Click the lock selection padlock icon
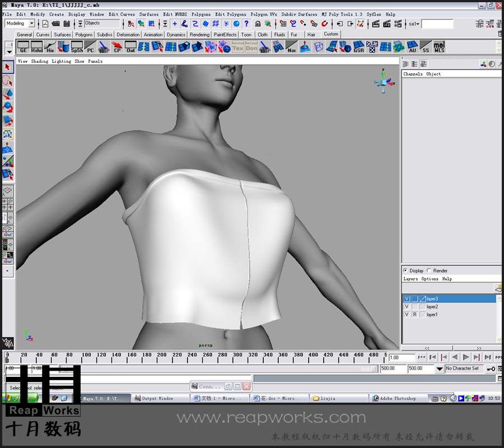The height and width of the screenshot is (448, 504). click(258, 24)
